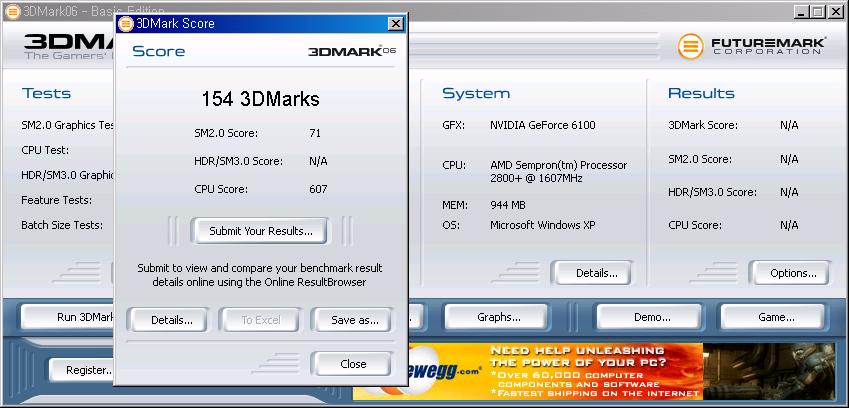Launch the Game... button
This screenshot has height=408, width=849.
tap(773, 317)
